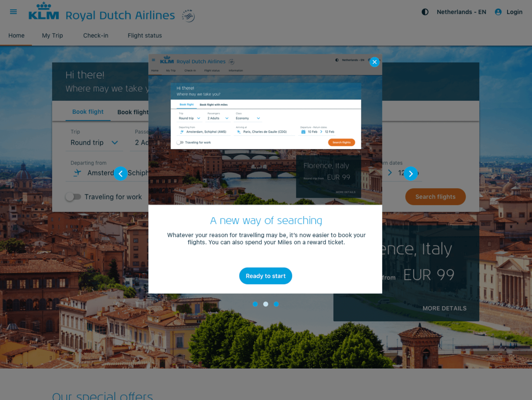Open the My Trip tab
The image size is (532, 400).
pyautogui.click(x=52, y=36)
